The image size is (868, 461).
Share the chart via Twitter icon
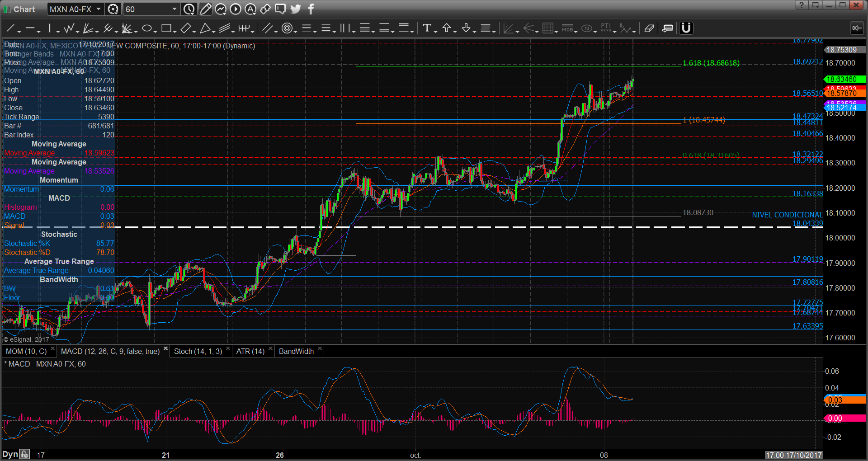296,9
